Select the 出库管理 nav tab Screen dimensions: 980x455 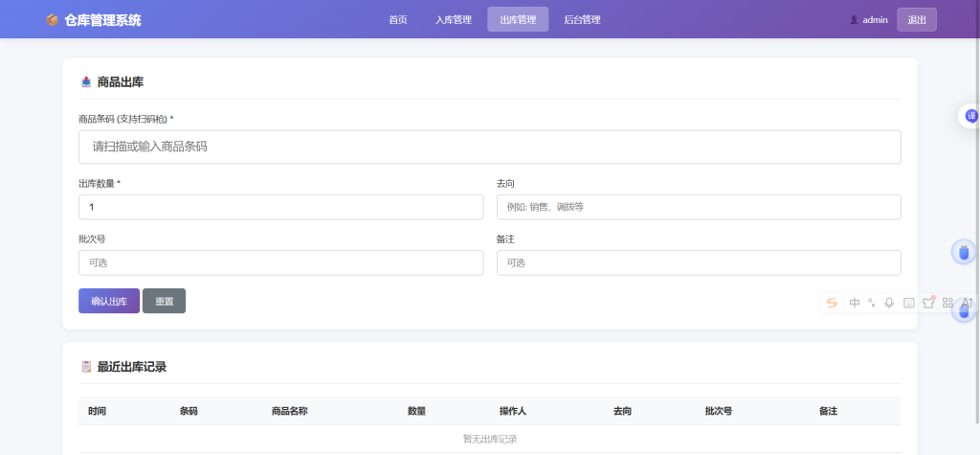[x=518, y=19]
